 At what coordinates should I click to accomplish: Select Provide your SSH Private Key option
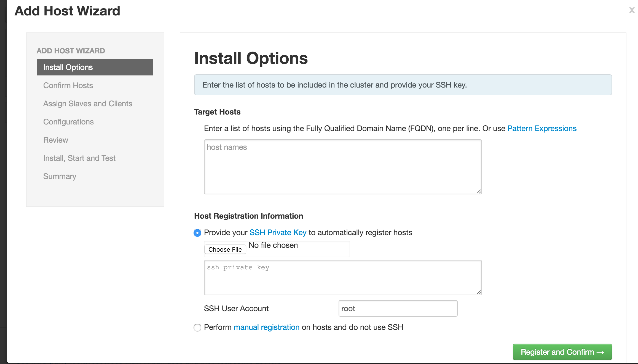197,233
